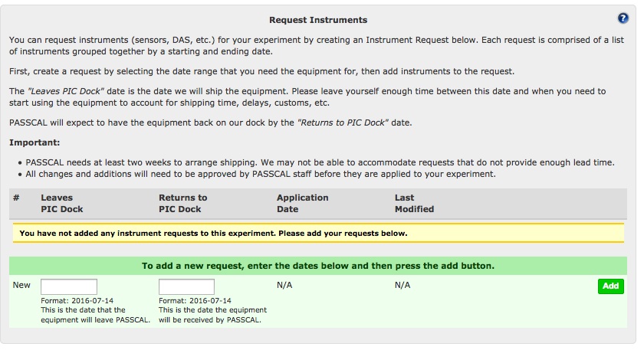Image resolution: width=644 pixels, height=350 pixels.
Task: Focus the Leaves PIC Dock date field
Action: pyautogui.click(x=68, y=286)
